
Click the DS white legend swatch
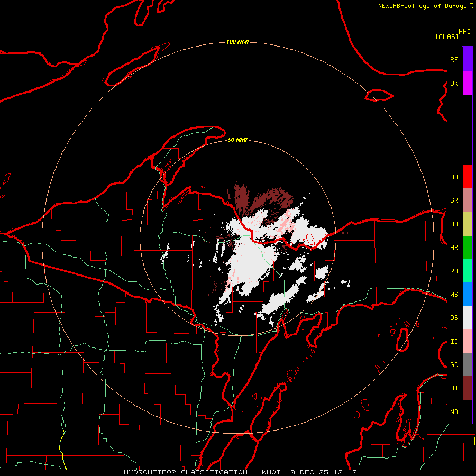click(467, 317)
